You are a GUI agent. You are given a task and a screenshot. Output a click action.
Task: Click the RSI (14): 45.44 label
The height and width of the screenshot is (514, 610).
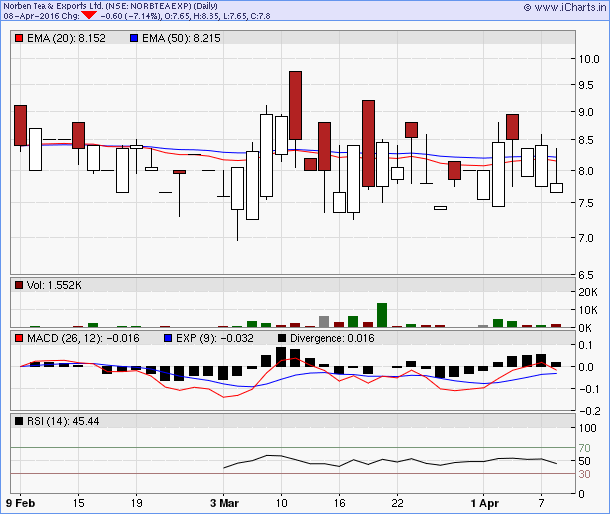click(63, 421)
